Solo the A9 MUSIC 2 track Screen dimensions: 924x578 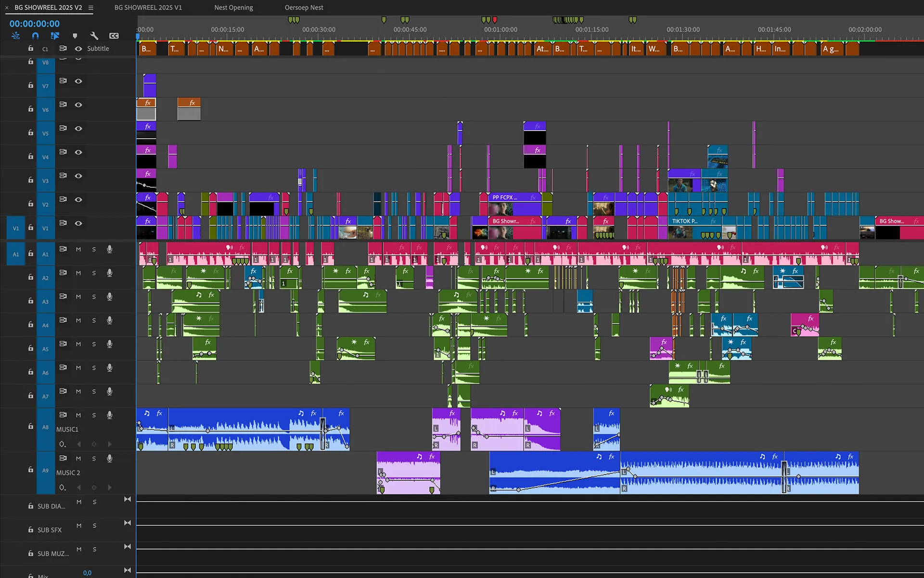click(94, 459)
